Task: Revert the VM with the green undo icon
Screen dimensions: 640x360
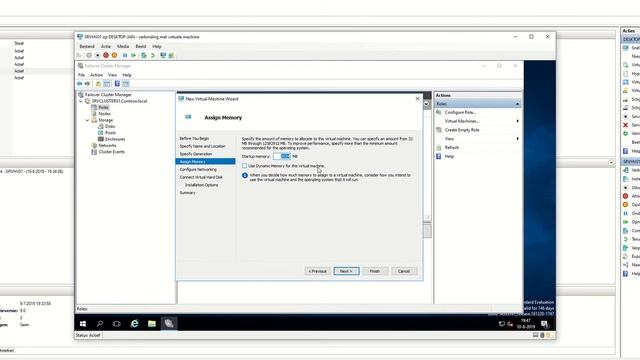Action: (153, 55)
